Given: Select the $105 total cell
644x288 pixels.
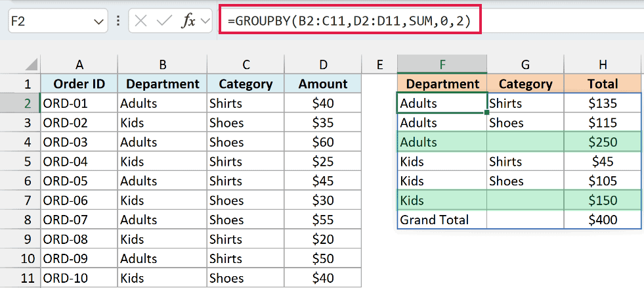Looking at the screenshot, I should coord(603,181).
